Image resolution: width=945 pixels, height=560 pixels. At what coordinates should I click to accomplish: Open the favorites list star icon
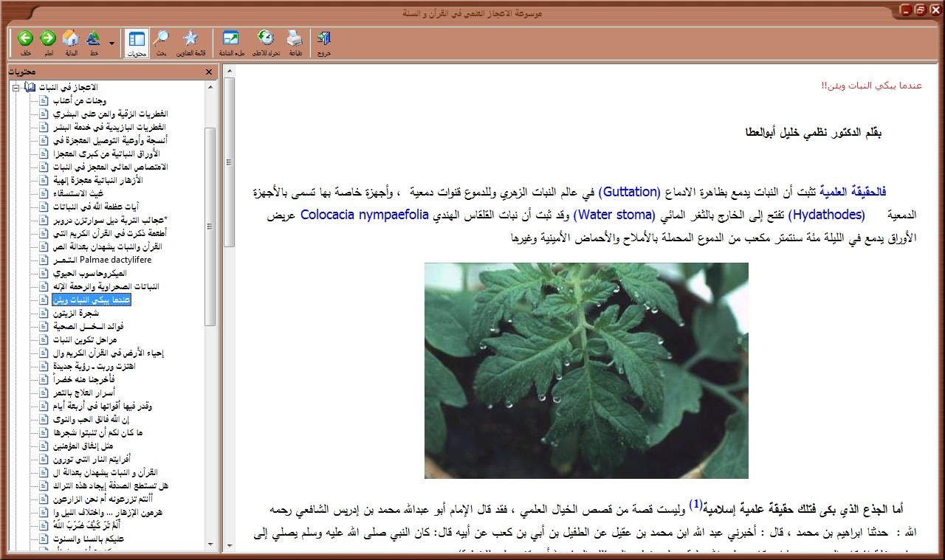tap(190, 39)
